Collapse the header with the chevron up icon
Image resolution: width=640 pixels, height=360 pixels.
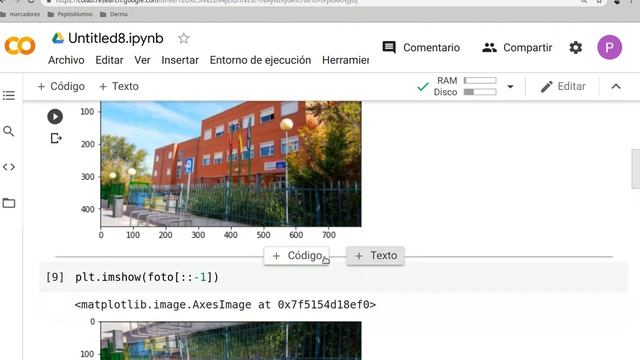pyautogui.click(x=616, y=86)
